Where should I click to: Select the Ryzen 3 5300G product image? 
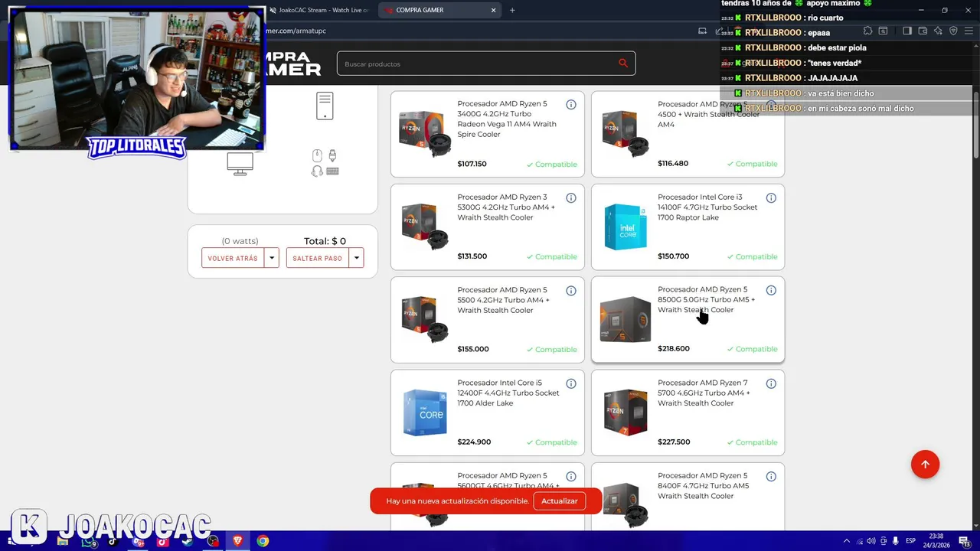tap(425, 227)
